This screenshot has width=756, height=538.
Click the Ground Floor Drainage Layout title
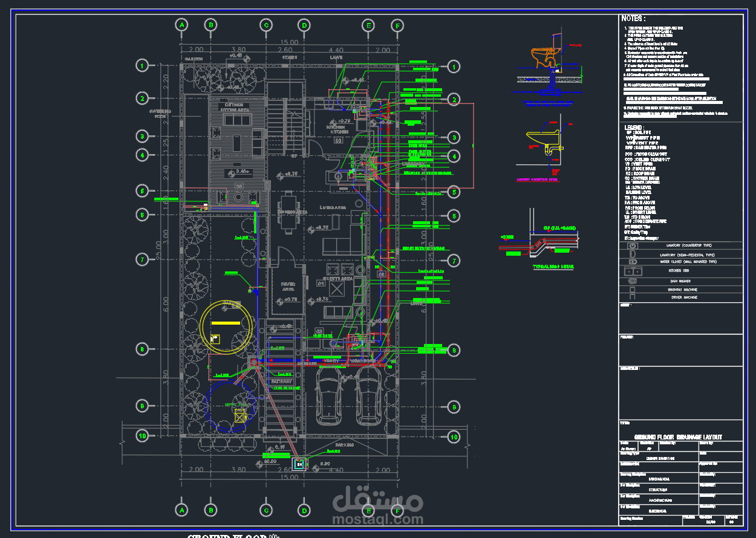coord(678,437)
